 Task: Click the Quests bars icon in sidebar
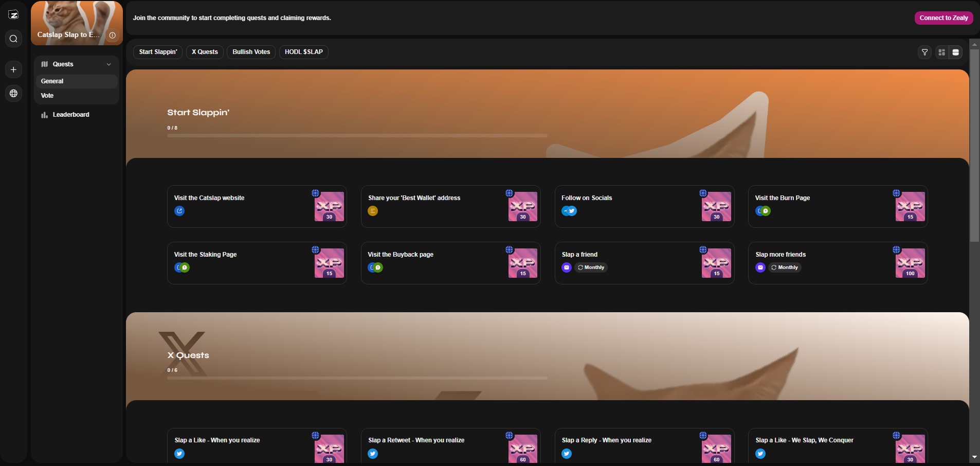click(x=45, y=64)
